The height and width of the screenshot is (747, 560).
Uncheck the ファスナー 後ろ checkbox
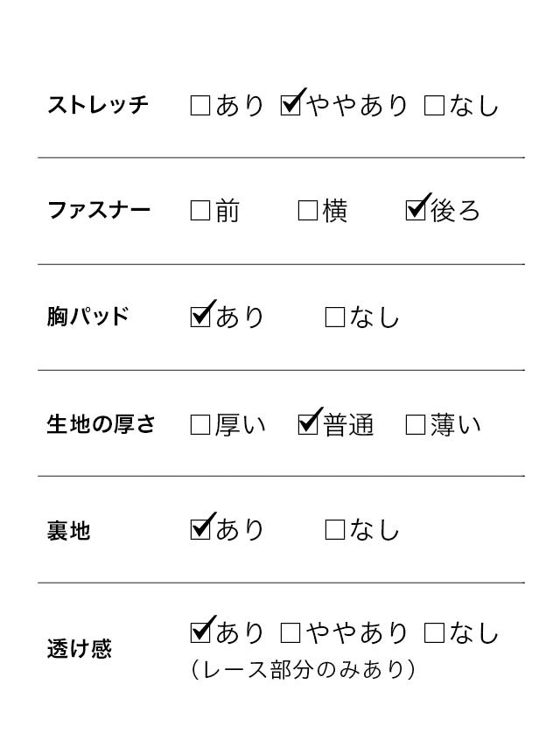(416, 211)
